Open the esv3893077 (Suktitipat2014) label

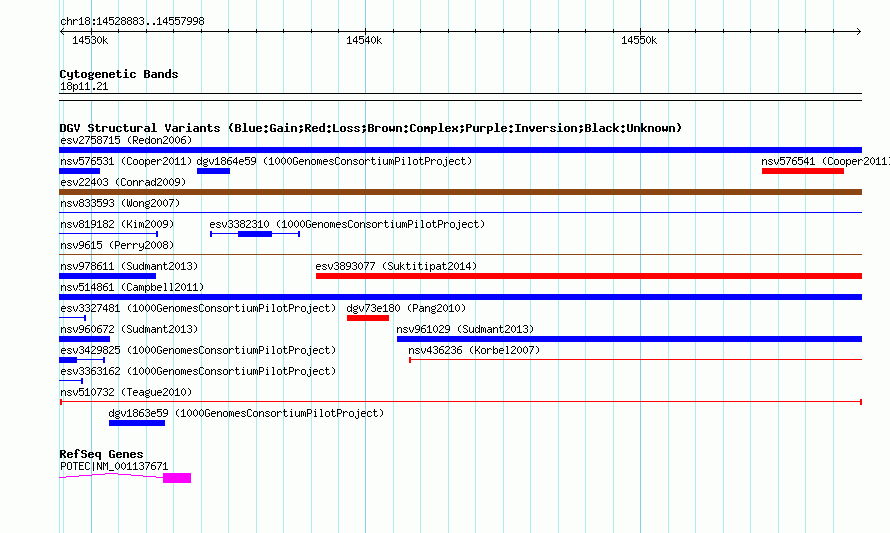point(396,266)
